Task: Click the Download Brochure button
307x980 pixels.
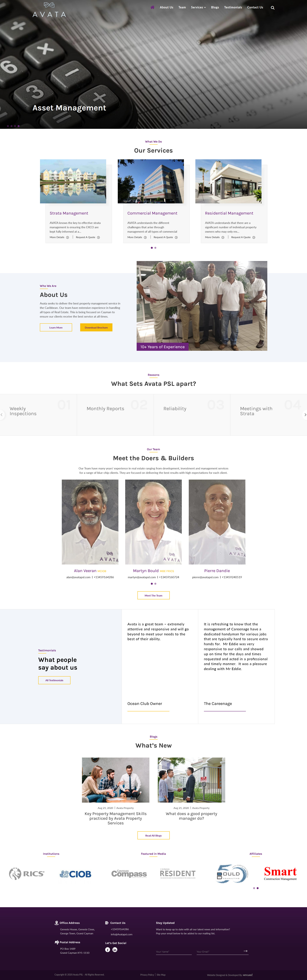Action: (x=96, y=328)
